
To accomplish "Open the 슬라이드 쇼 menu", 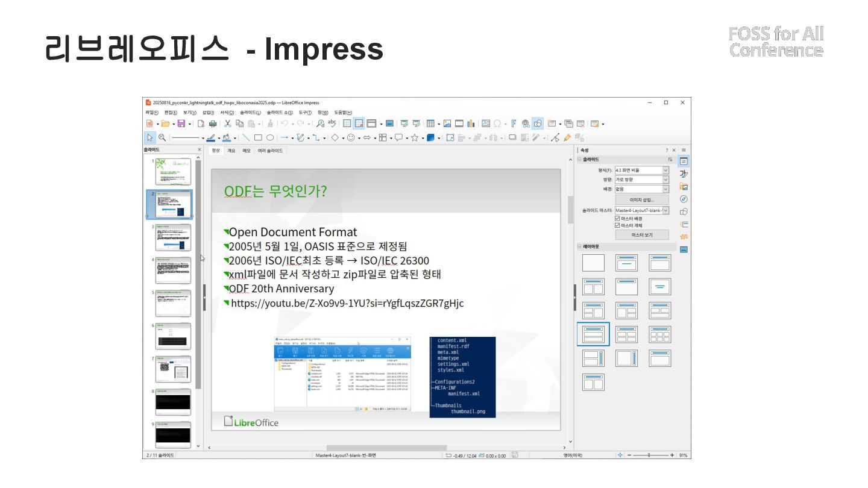I will 280,113.
